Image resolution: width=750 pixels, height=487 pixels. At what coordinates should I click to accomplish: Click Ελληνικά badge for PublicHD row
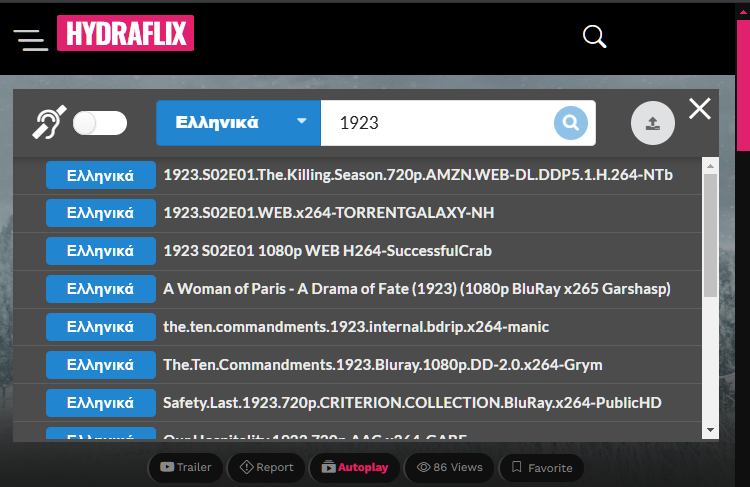[x=101, y=403]
